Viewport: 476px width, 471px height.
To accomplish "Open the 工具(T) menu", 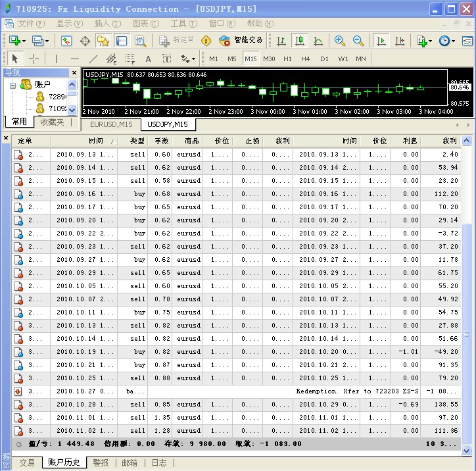I will pyautogui.click(x=184, y=24).
